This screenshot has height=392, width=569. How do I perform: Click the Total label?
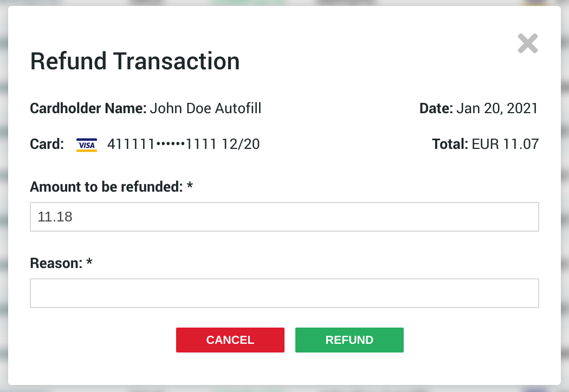450,145
